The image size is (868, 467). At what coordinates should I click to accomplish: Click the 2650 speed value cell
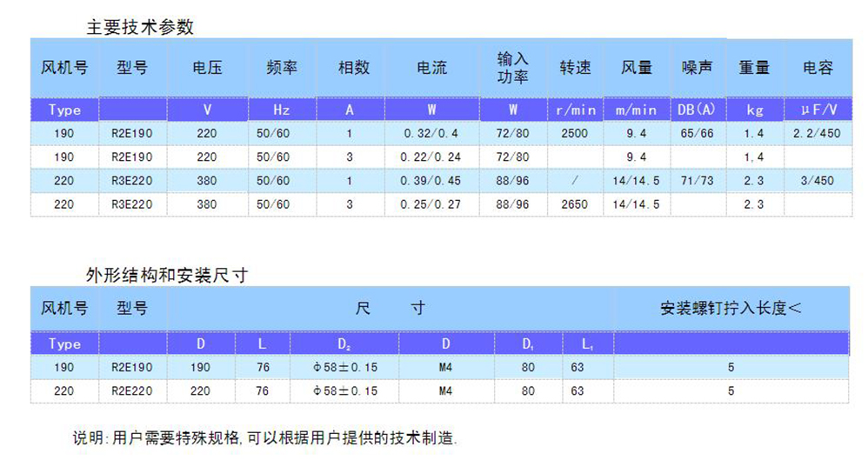575,205
